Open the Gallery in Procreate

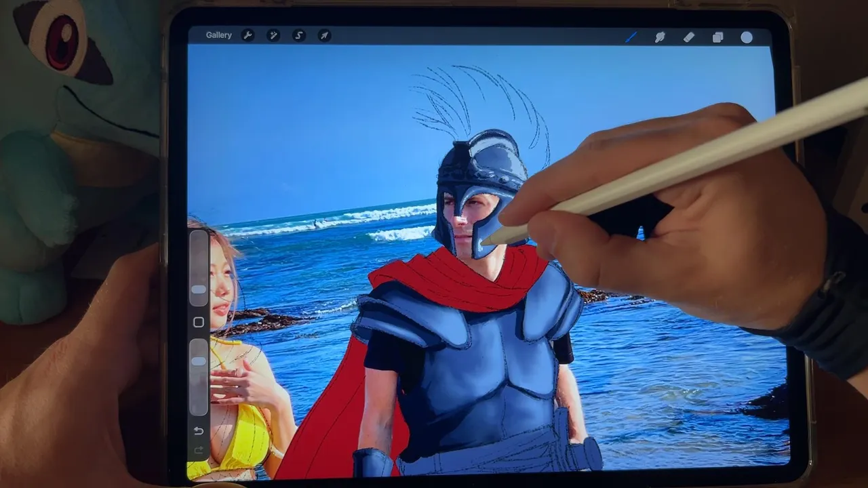tap(218, 35)
